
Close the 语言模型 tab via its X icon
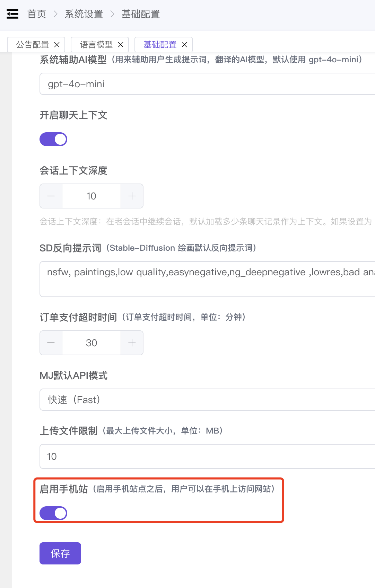[121, 44]
